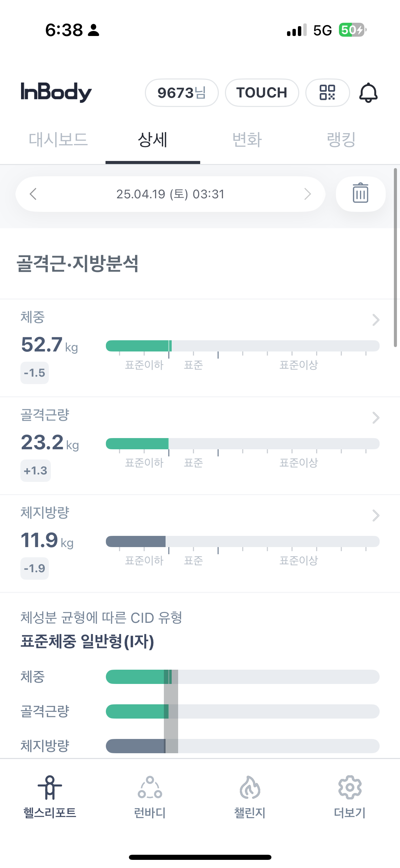Switch to the 대시보드 tab

pos(58,140)
